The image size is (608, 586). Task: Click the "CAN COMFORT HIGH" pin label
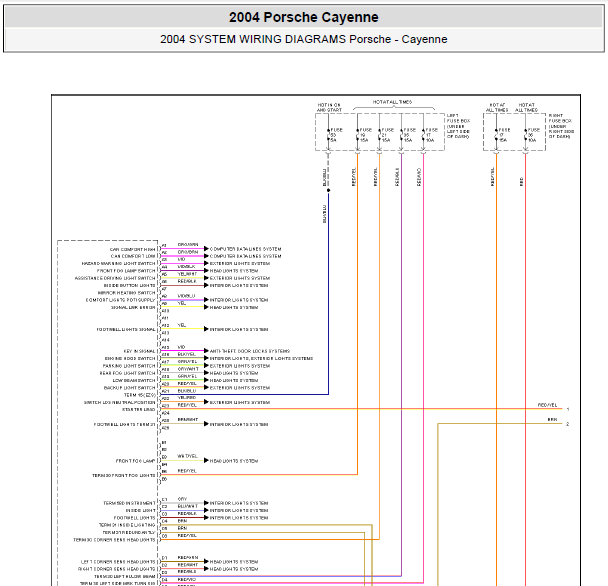132,249
